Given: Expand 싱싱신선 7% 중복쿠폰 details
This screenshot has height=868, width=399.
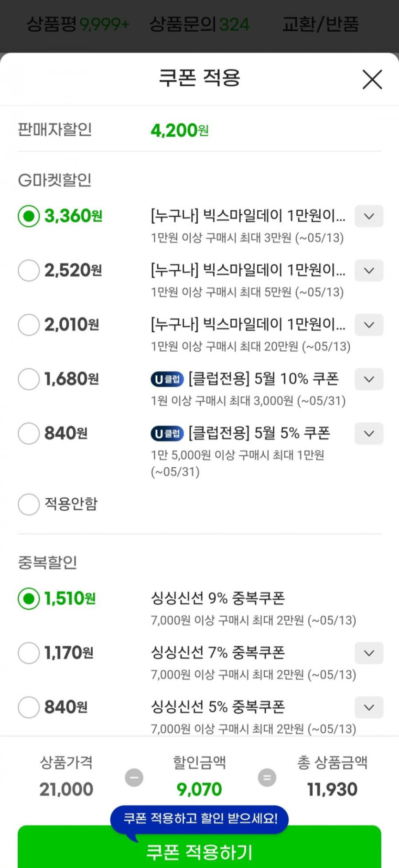Looking at the screenshot, I should pos(368,653).
